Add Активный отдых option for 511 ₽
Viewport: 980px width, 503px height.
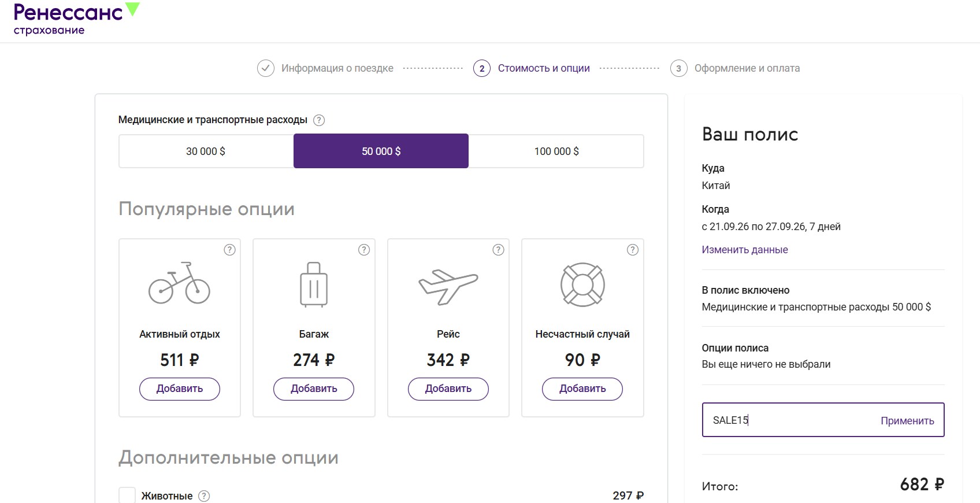point(180,389)
